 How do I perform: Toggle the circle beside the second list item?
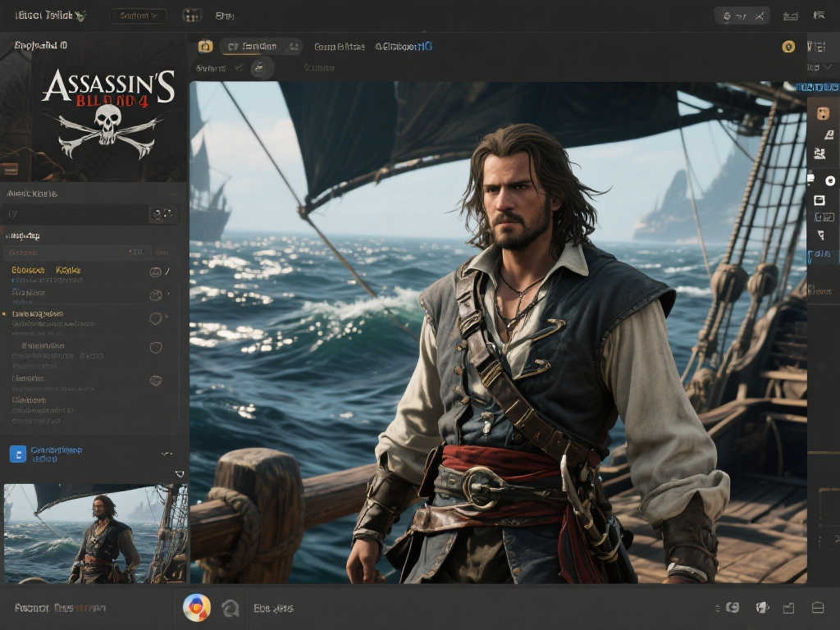pos(156,295)
